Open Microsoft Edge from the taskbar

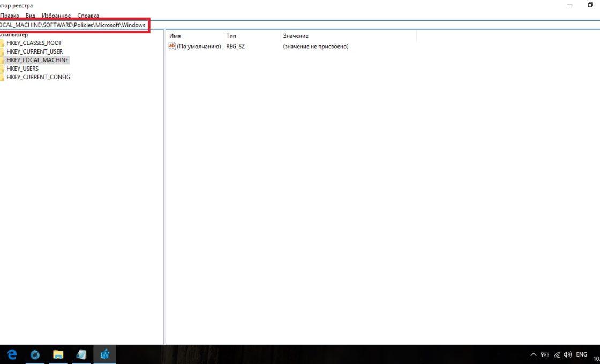12,354
